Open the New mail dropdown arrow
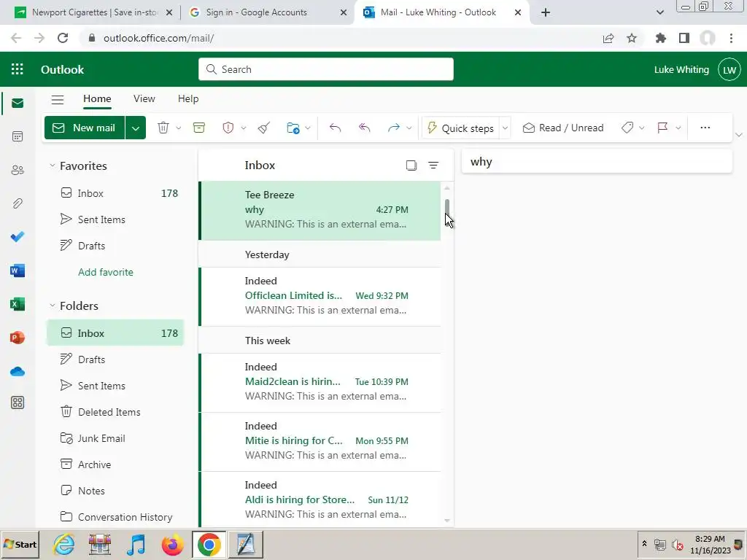Screen dimensions: 747x560 [135, 128]
